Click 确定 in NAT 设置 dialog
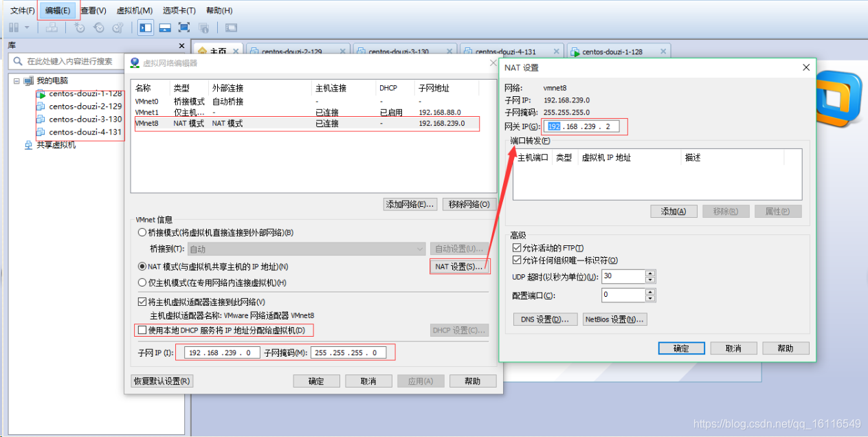Image resolution: width=868 pixels, height=437 pixels. pos(681,348)
